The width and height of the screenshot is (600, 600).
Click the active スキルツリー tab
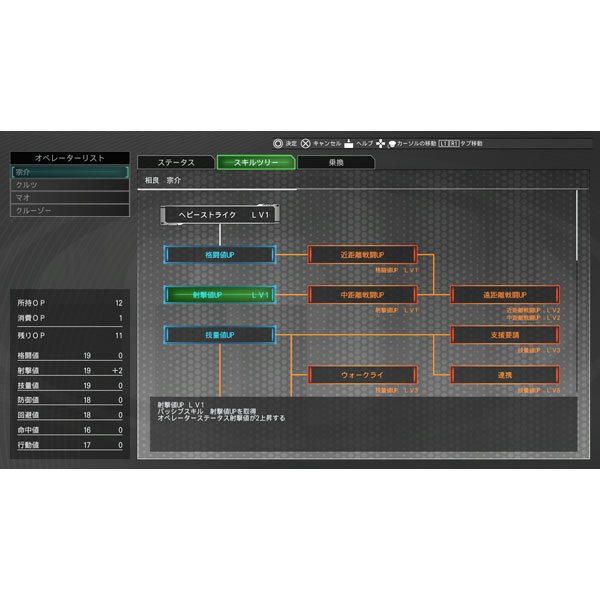(x=256, y=162)
